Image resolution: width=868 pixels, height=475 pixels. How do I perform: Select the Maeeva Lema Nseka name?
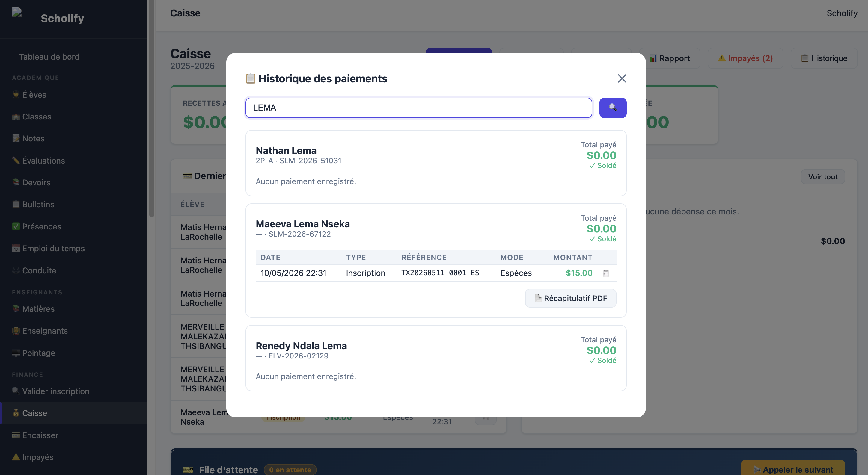[303, 224]
